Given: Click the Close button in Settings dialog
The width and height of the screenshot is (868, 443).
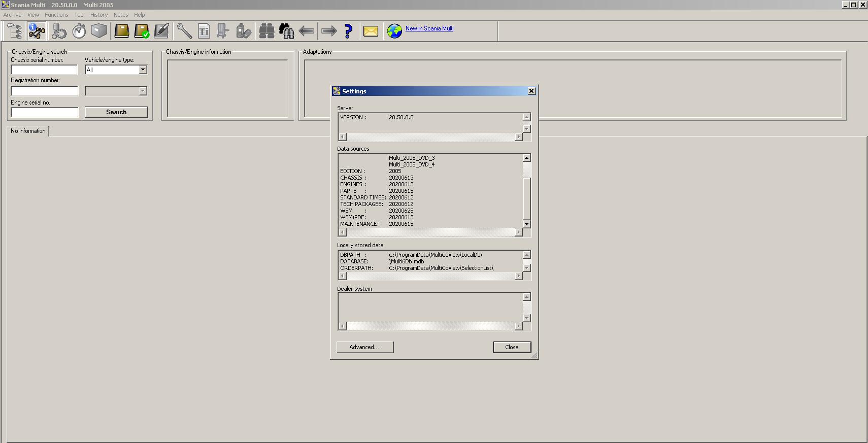Looking at the screenshot, I should (512, 347).
